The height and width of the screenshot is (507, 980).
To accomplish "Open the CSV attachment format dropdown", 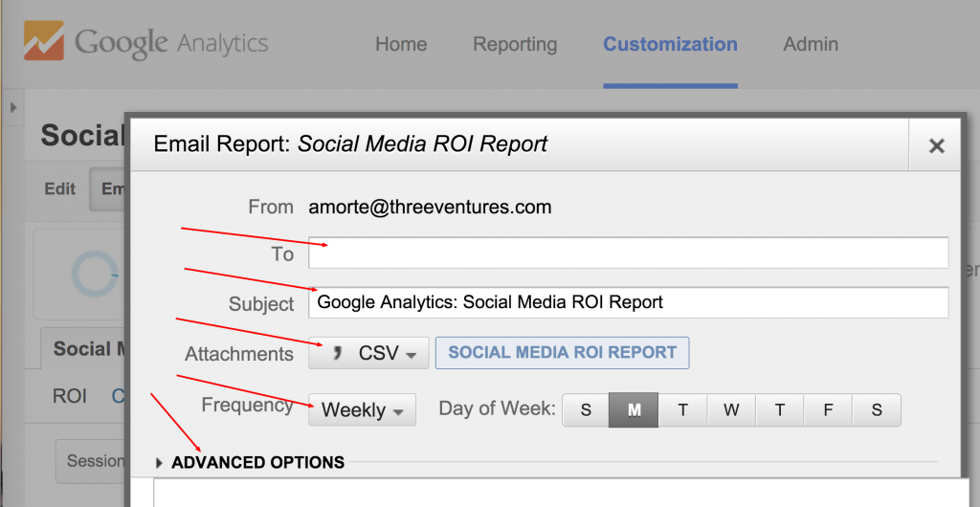I will point(368,353).
